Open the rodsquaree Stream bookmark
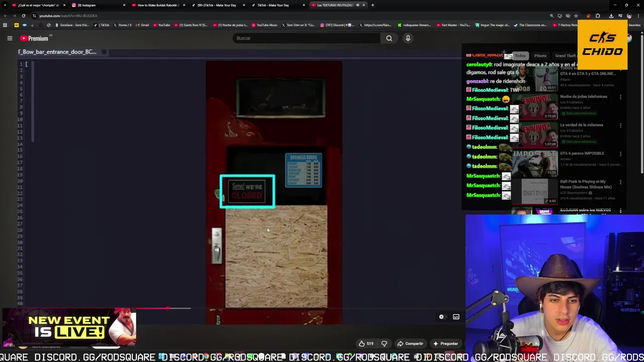This screenshot has width=644, height=362. point(415,25)
